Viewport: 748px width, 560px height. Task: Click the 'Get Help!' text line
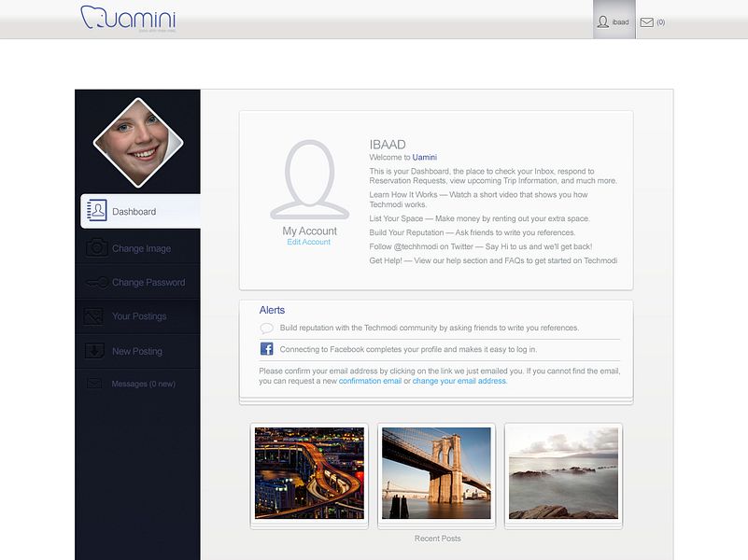493,260
